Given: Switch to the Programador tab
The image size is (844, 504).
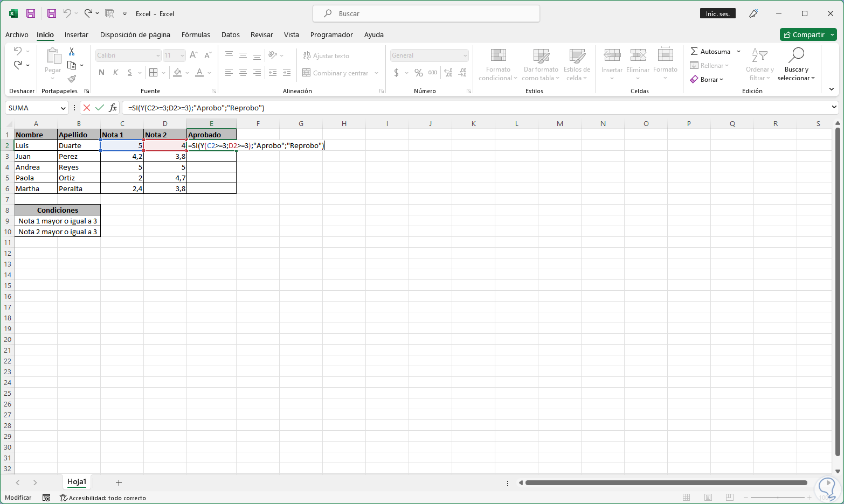Looking at the screenshot, I should [x=331, y=34].
